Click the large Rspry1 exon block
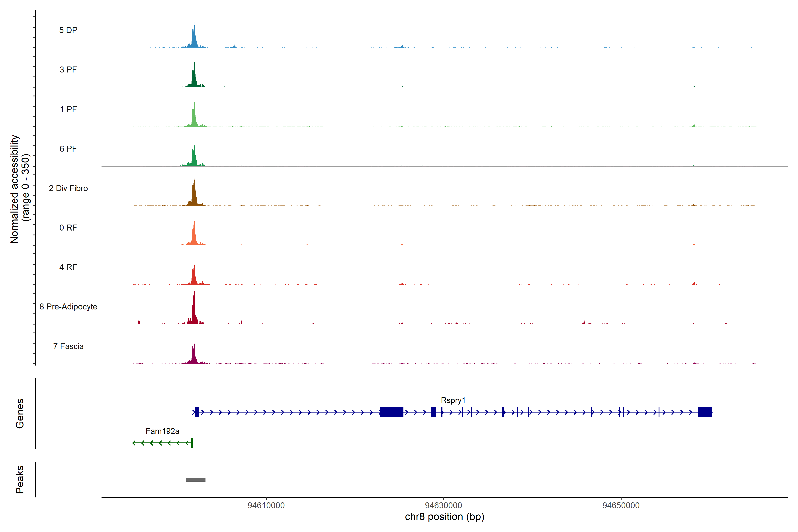Image resolution: width=798 pixels, height=532 pixels. 391,412
